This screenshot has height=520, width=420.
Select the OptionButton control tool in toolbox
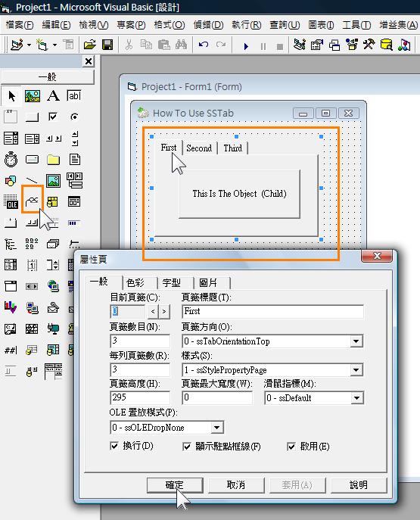(74, 117)
